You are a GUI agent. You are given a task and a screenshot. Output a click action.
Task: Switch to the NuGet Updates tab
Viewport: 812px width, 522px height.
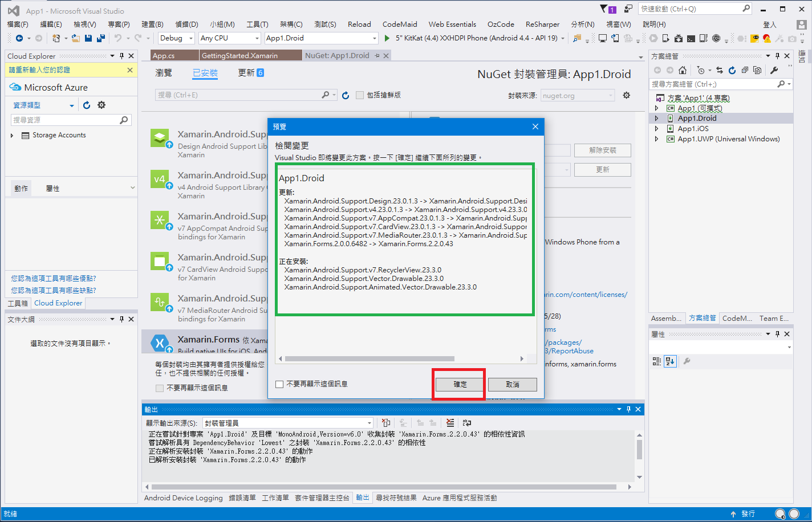click(251, 73)
